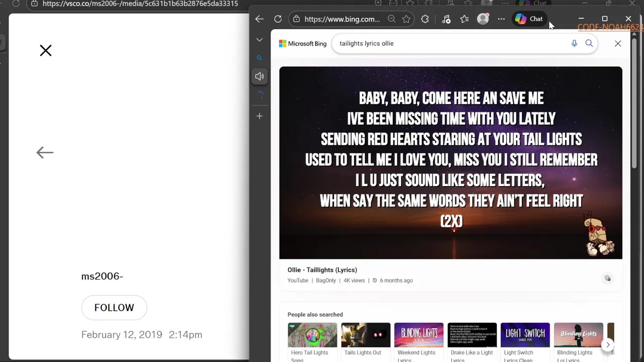The image size is (644, 362).
Task: Open Copilot Chat button
Action: pyautogui.click(x=529, y=19)
